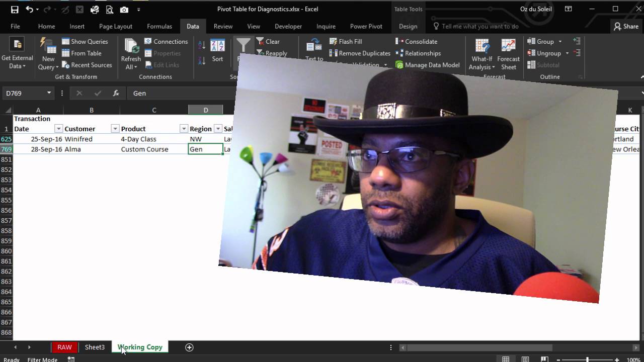This screenshot has width=644, height=362.
Task: Click the Ungroup button
Action: pos(544,53)
